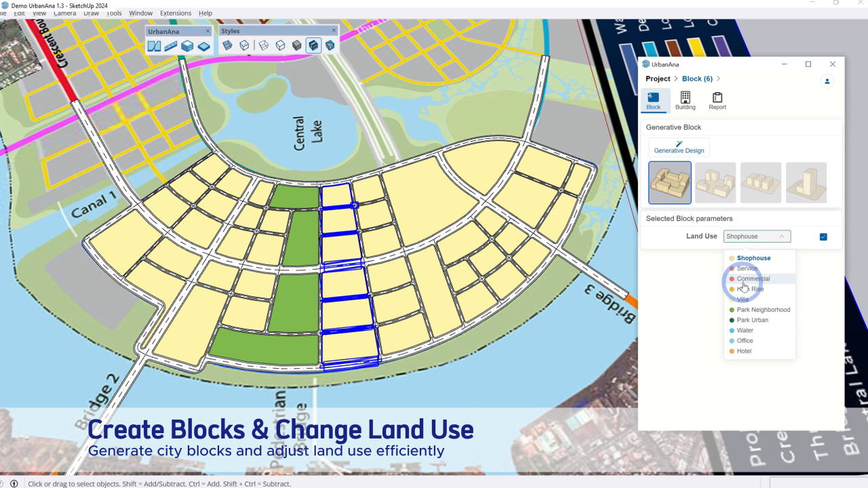This screenshot has width=868, height=488.
Task: Select the UrbanAna building cube tool icon
Action: tap(187, 46)
